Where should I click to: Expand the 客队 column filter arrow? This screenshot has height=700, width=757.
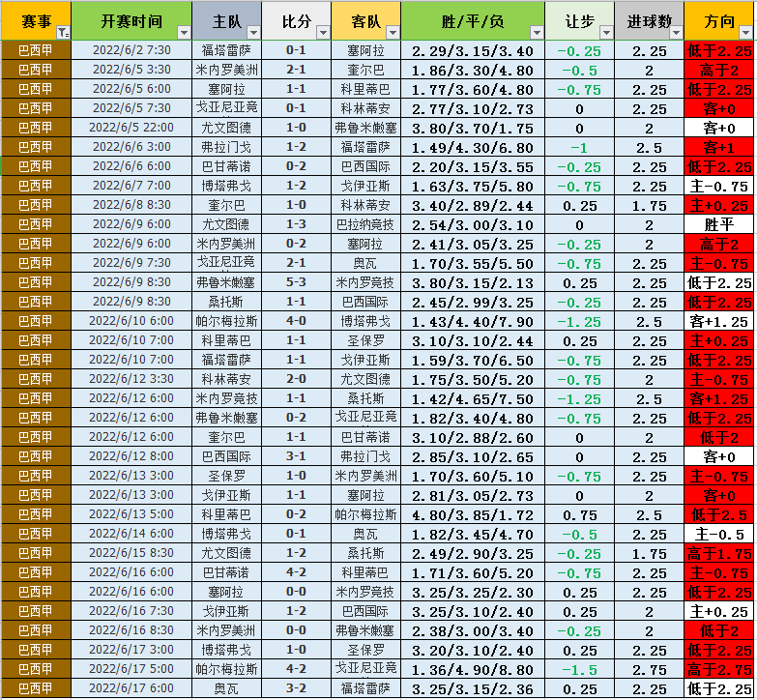click(x=393, y=33)
